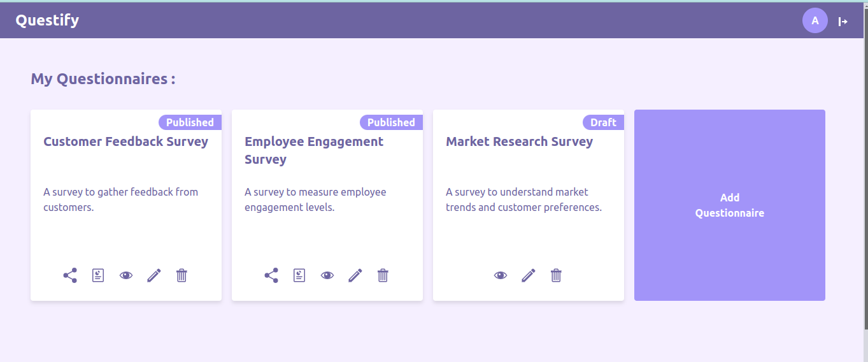The height and width of the screenshot is (362, 868).
Task: Edit Market Research Survey with pencil icon
Action: [529, 275]
